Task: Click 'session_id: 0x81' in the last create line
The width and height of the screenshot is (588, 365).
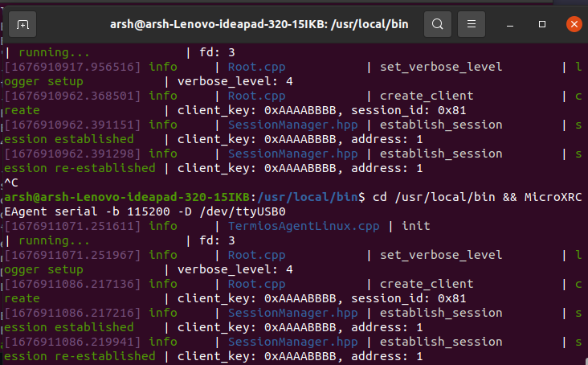Action: pos(408,298)
